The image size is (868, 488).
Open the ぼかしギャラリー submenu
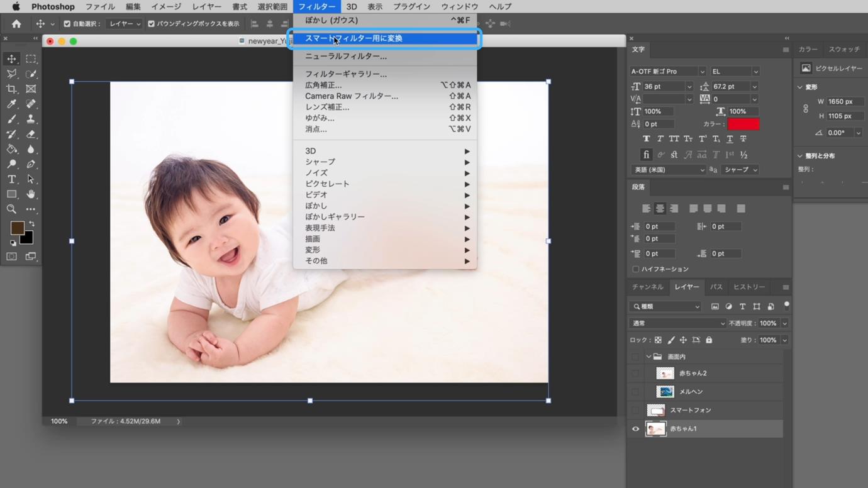[x=384, y=217]
